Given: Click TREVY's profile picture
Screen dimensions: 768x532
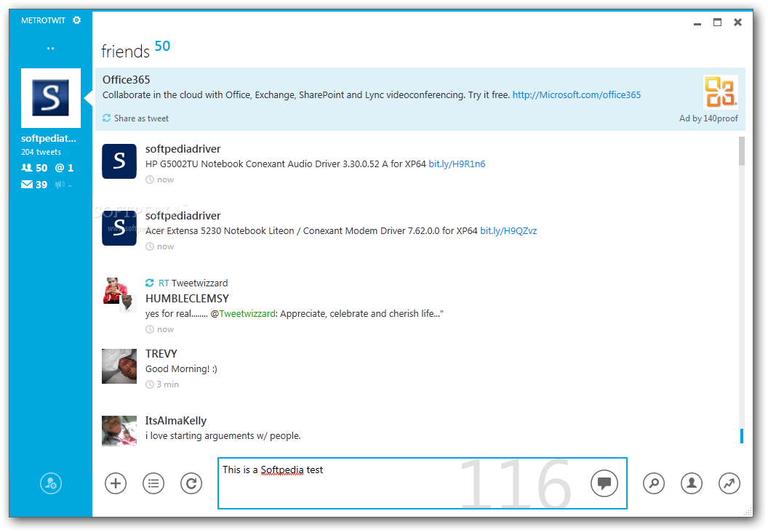Looking at the screenshot, I should [119, 366].
